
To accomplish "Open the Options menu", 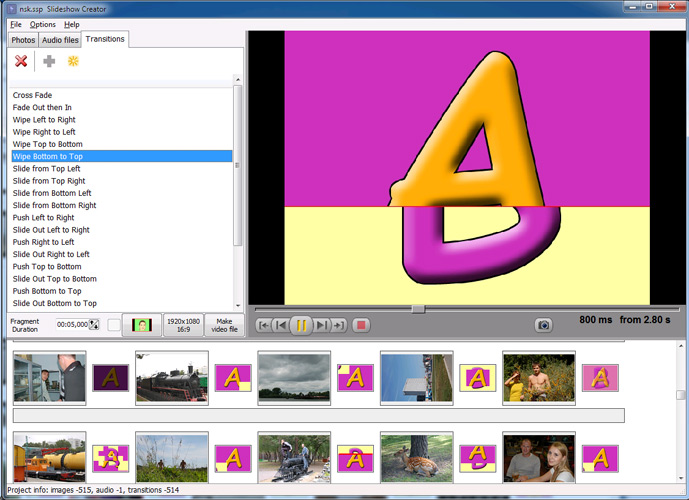I will [43, 24].
